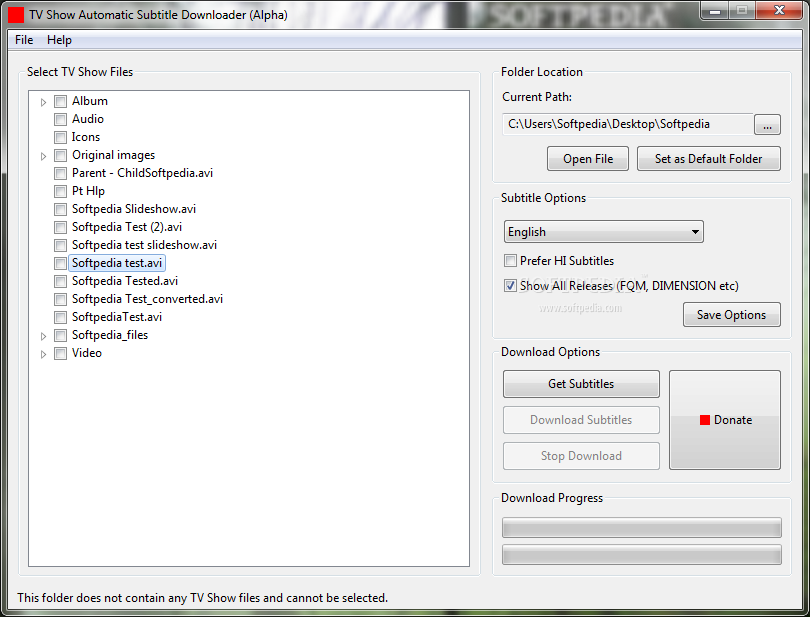Click the browse ellipsis button
This screenshot has height=617, width=810.
click(767, 125)
